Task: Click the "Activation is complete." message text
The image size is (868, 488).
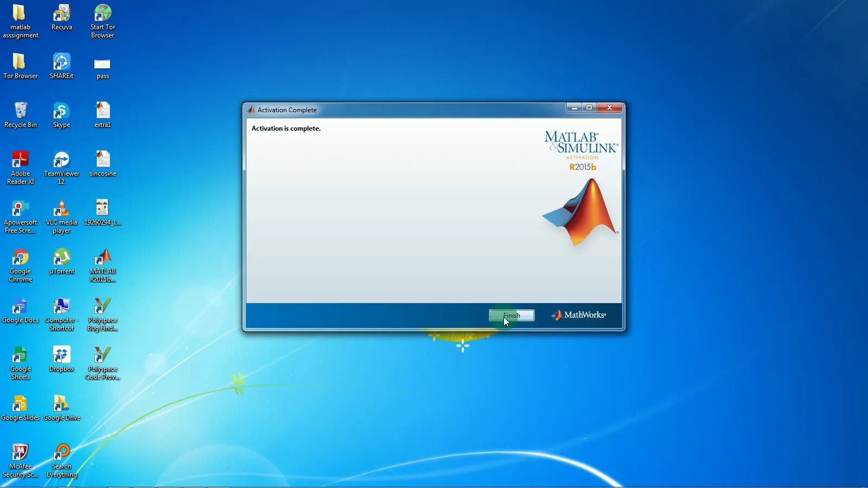Action: pos(286,129)
